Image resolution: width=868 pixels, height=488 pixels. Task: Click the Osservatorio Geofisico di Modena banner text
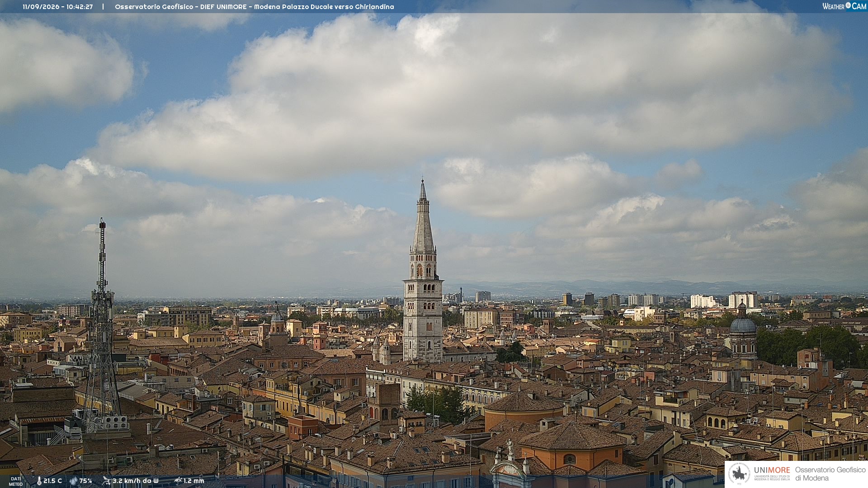coord(830,474)
